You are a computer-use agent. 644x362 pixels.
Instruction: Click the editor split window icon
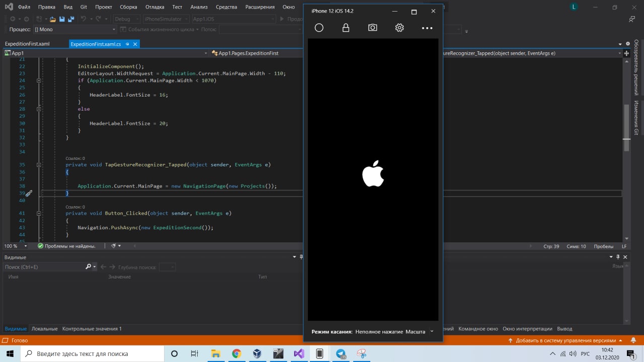627,53
